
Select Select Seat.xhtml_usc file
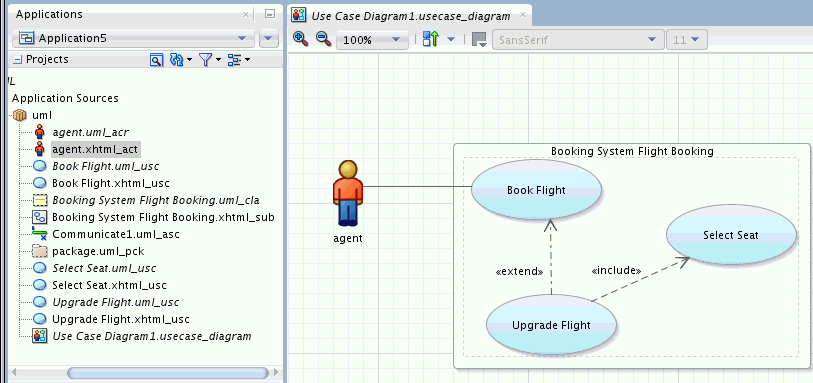109,285
